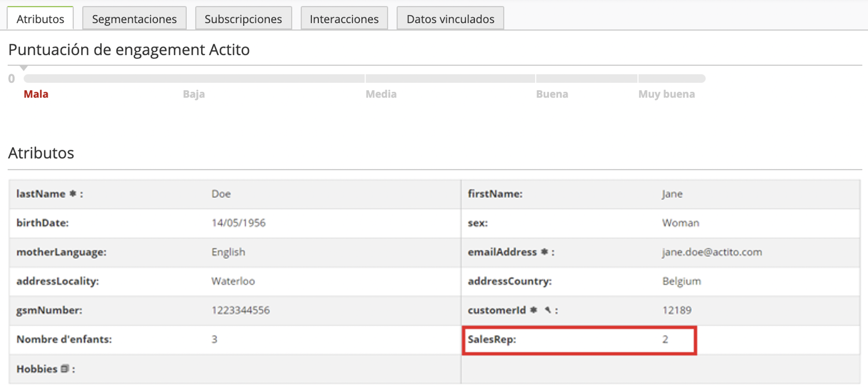Screen dimensions: 868x391
Task: Click the addressCountry attribute label
Action: (x=510, y=281)
